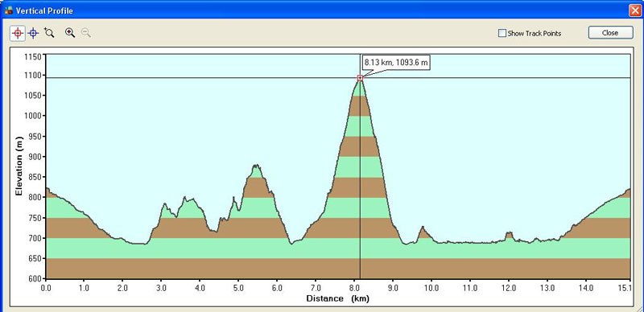Image resolution: width=644 pixels, height=312 pixels.
Task: Select the blue crosshair measure tool
Action: (33, 33)
